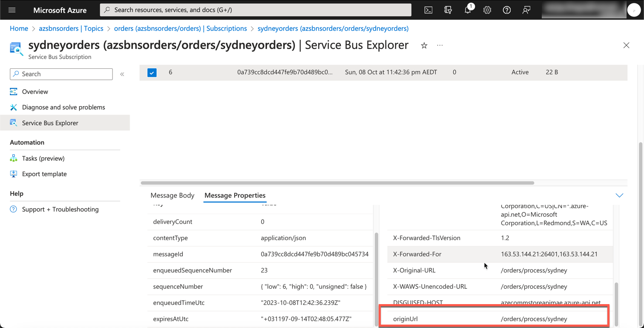Go to Home in the breadcrumb

tap(19, 29)
